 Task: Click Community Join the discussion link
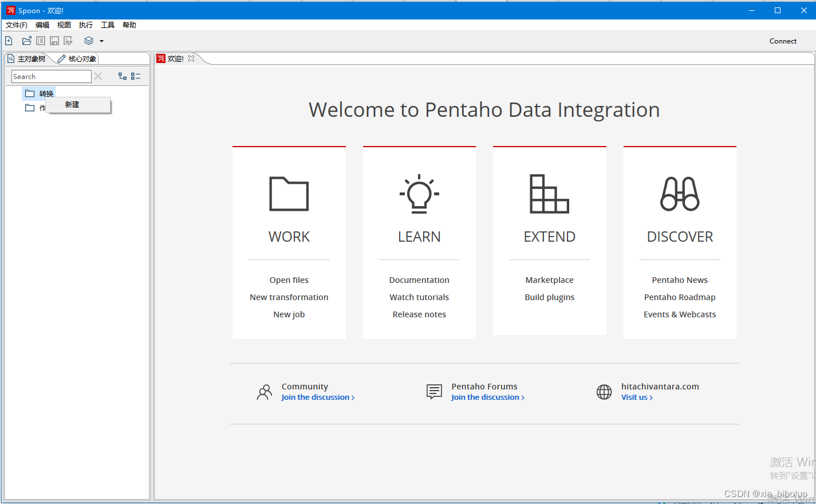[318, 397]
